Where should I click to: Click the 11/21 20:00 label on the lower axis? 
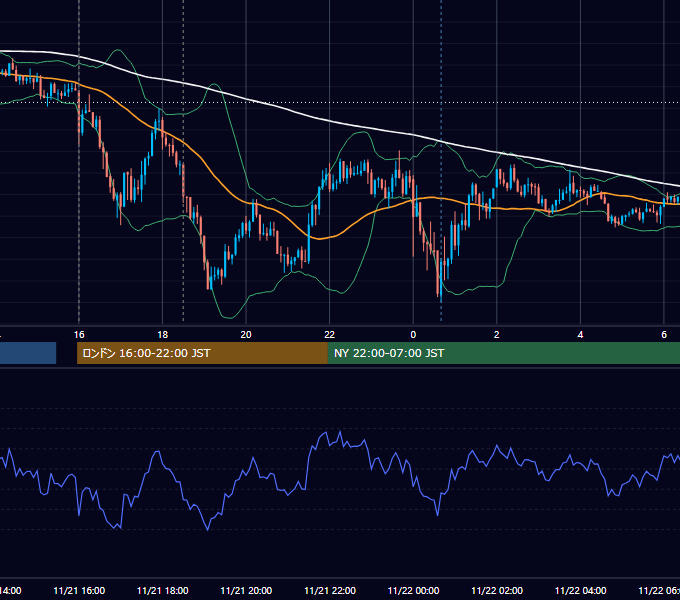pyautogui.click(x=246, y=590)
